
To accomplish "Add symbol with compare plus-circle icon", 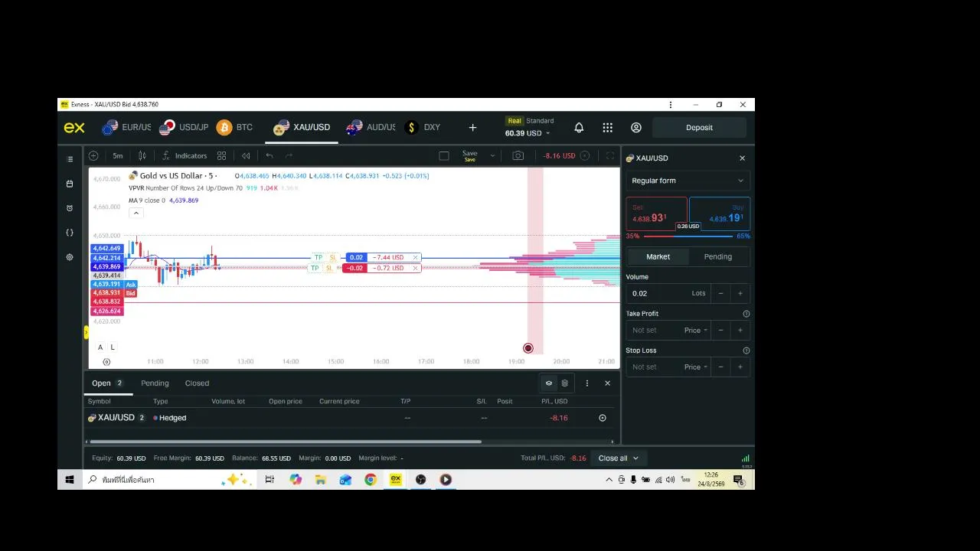I will pyautogui.click(x=93, y=155).
